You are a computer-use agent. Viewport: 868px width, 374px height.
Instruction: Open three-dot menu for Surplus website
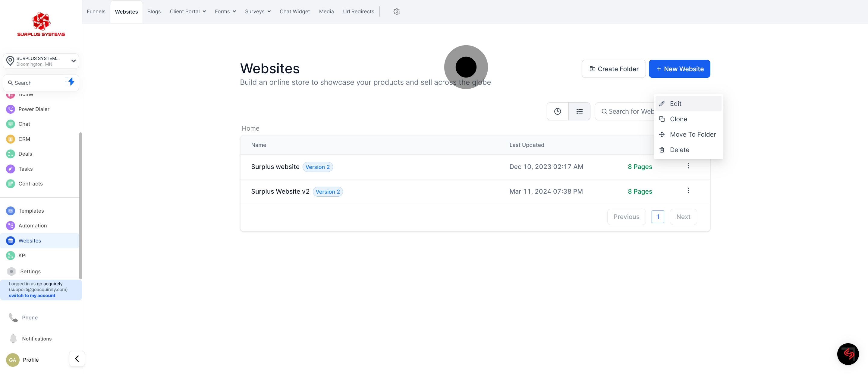(x=688, y=166)
